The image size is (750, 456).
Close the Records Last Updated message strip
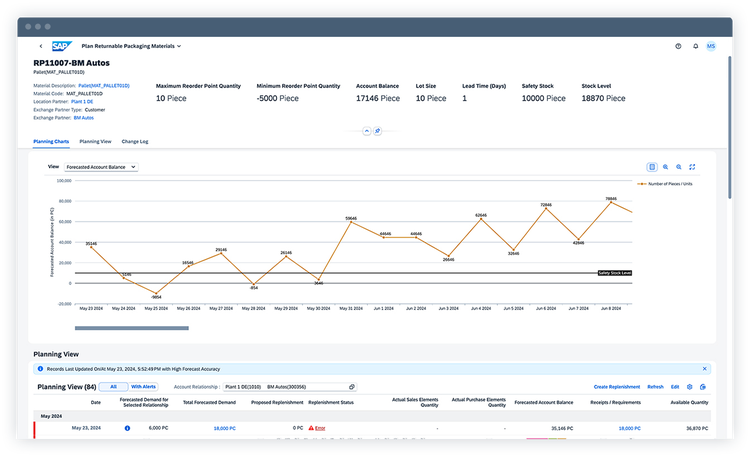tap(705, 369)
